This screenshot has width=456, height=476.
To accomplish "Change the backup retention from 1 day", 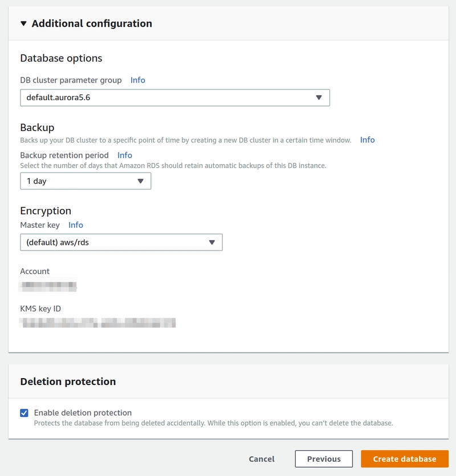I will (85, 180).
